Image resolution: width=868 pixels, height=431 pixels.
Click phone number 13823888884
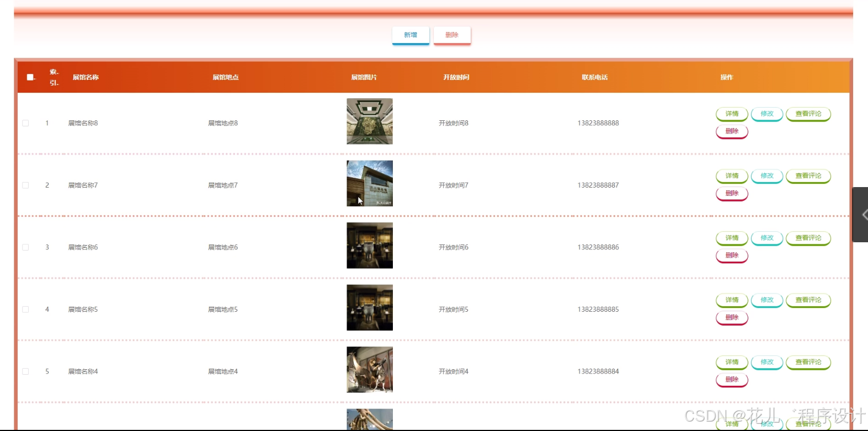click(598, 371)
